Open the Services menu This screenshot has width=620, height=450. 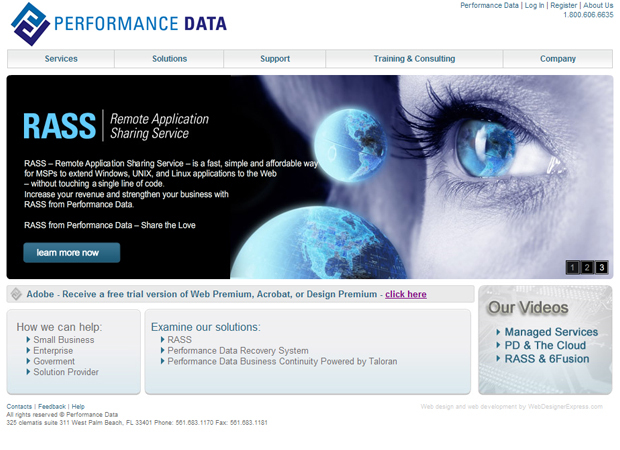pyautogui.click(x=61, y=59)
